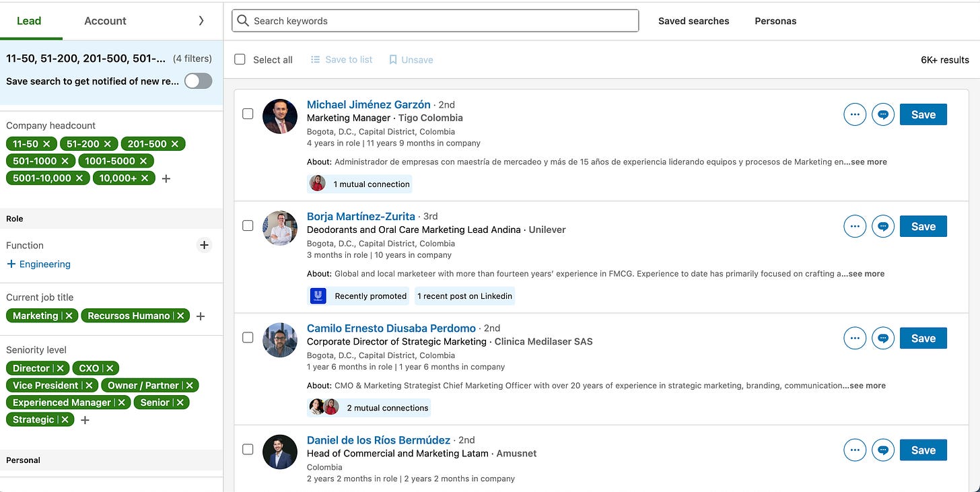
Task: Tick checkbox for Michael Jiménez Garzón
Action: 248,114
